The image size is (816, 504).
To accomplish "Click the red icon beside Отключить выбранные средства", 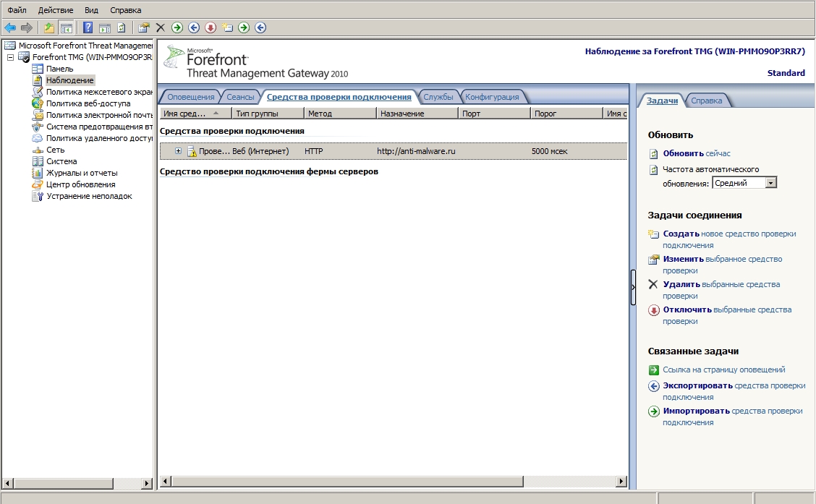I will pyautogui.click(x=654, y=310).
